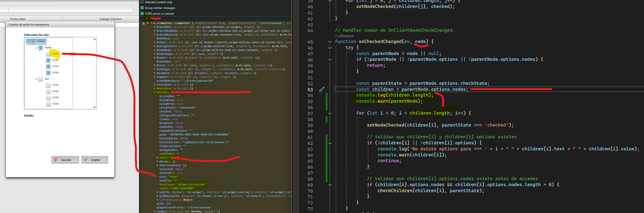The height and width of the screenshot is (213, 644).
Task: Select the V101 tree node label
Action: [x=56, y=54]
